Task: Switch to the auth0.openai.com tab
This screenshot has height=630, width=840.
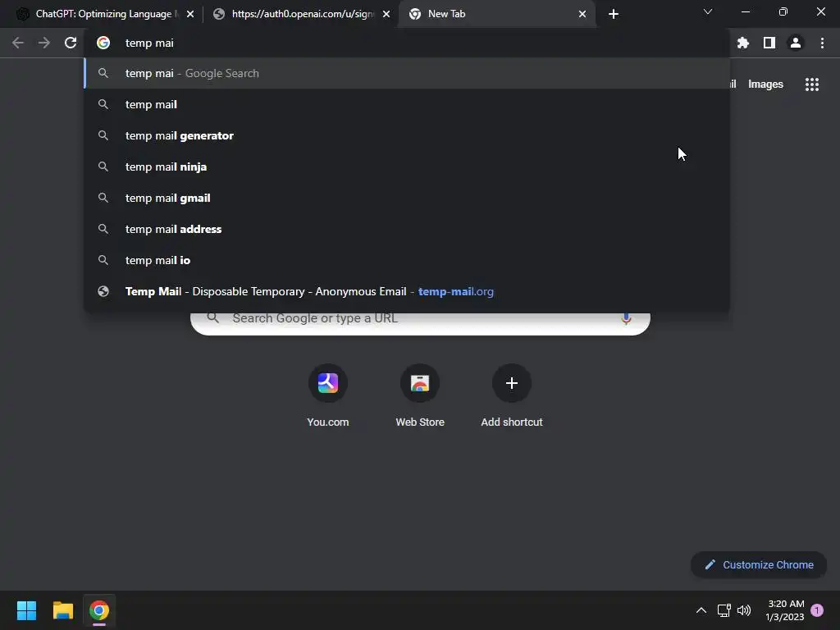Action: pos(302,14)
